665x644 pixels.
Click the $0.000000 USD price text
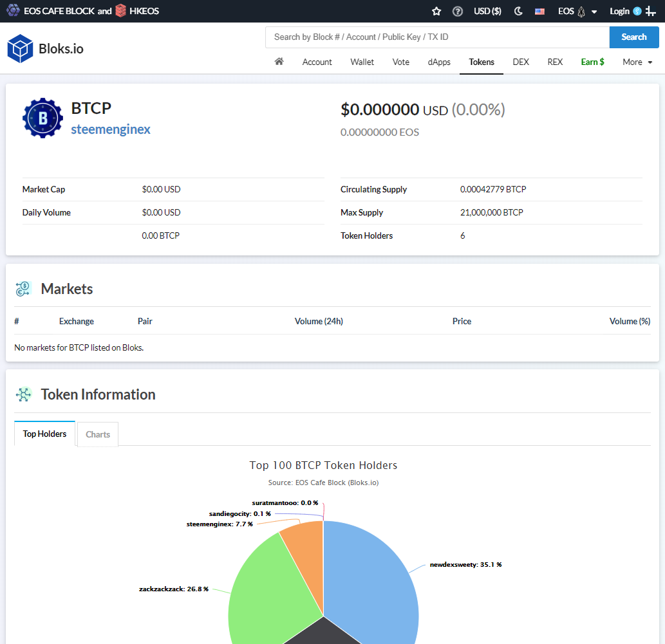[x=394, y=110]
